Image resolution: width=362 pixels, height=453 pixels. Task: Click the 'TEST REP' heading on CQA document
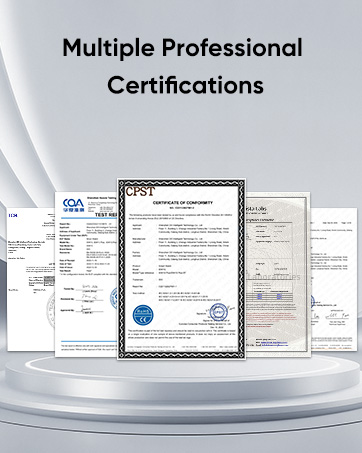click(106, 215)
